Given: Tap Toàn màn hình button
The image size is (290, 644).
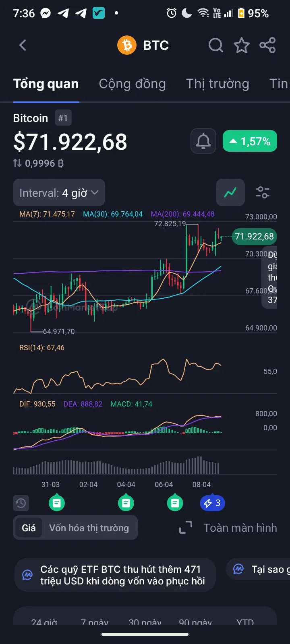Looking at the screenshot, I should (x=240, y=528).
